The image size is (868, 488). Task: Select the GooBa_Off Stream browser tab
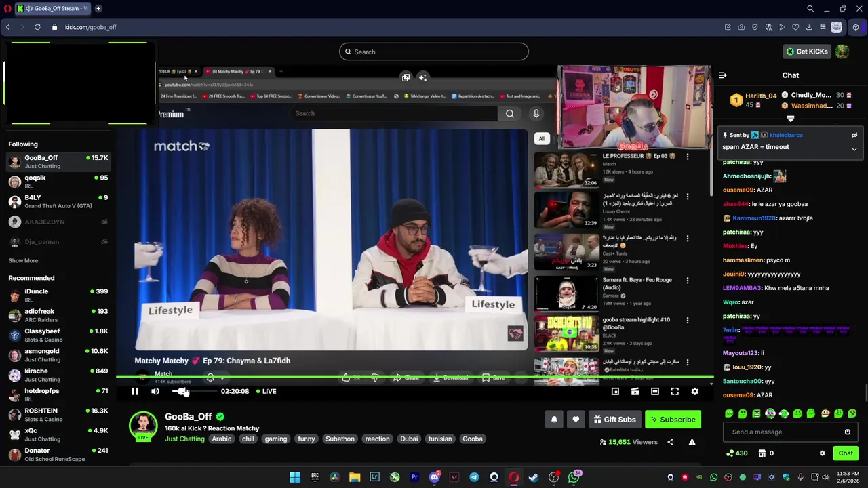click(x=52, y=9)
